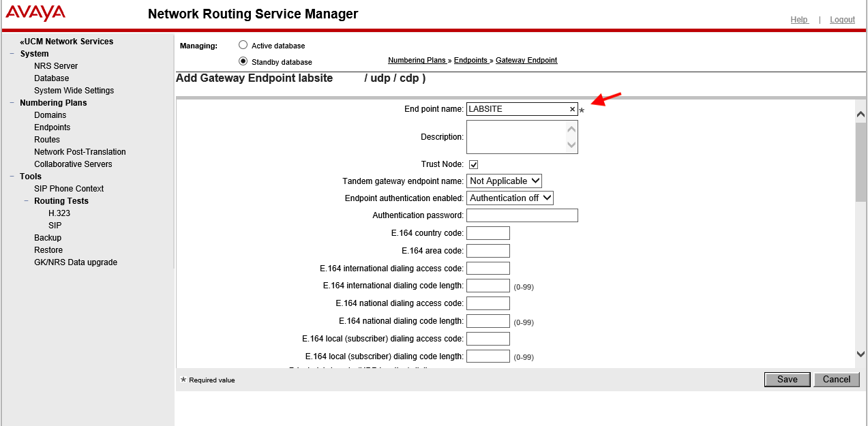
Task: Open Backup tool
Action: (x=48, y=238)
